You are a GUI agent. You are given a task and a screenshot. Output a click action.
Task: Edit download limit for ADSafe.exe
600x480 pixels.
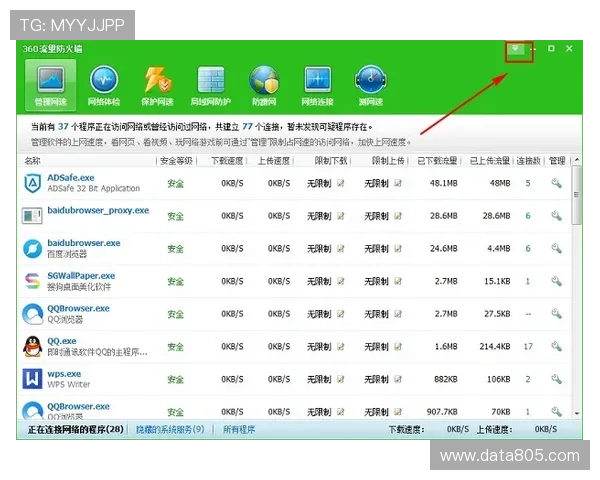(x=341, y=183)
